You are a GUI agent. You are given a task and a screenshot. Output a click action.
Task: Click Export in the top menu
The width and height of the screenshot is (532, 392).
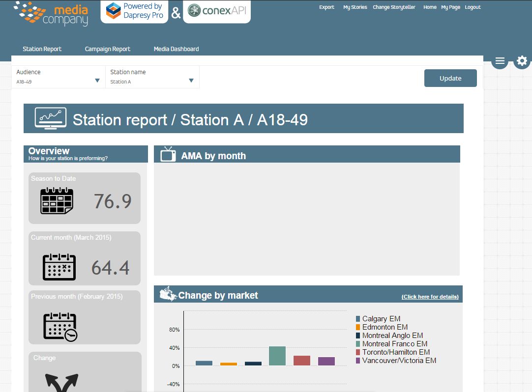pyautogui.click(x=326, y=7)
